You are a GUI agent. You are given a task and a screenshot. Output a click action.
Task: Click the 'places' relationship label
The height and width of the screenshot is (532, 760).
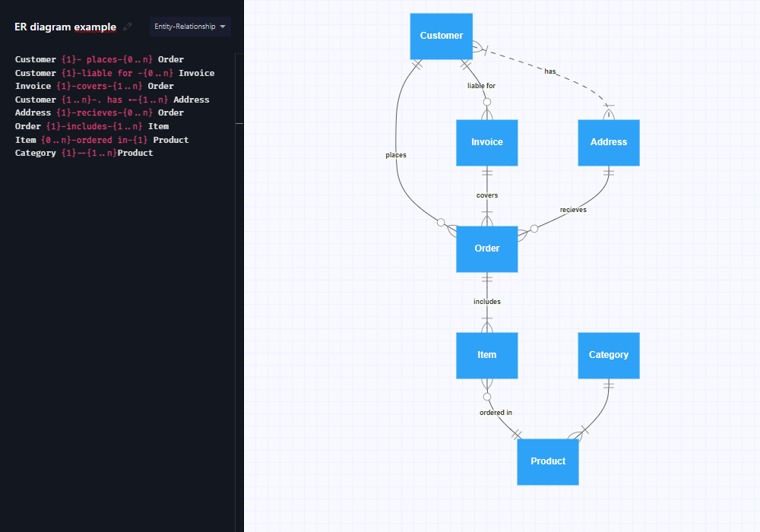click(x=395, y=155)
